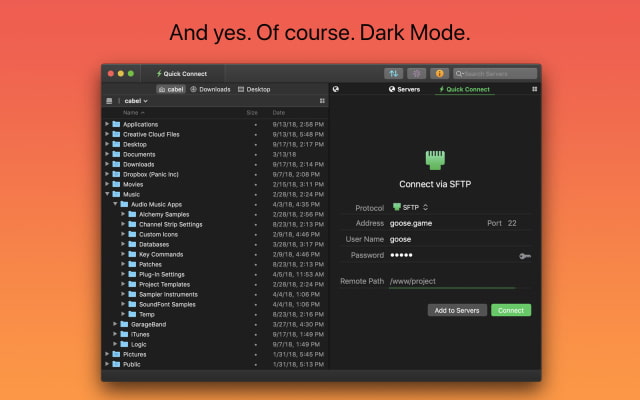Image resolution: width=640 pixels, height=400 pixels.
Task: Click the Sampler Instruments folder icon
Action: click(132, 294)
